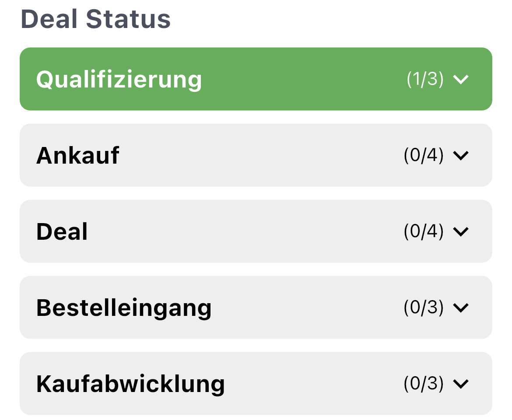Expand the Ankauf chevron arrow
The image size is (512, 420).
coord(461,155)
